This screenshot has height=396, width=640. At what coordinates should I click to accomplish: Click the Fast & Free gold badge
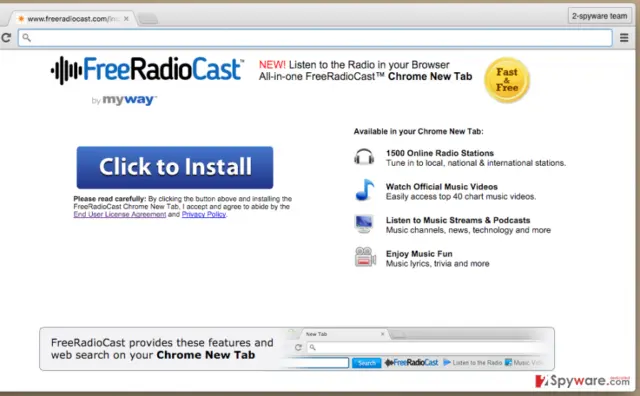tap(507, 80)
